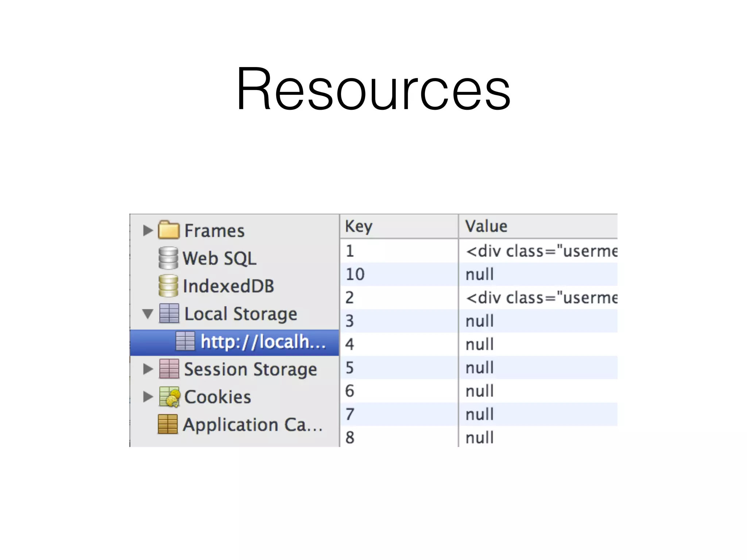This screenshot has width=747, height=560.
Task: Select the Frames label
Action: (x=214, y=231)
